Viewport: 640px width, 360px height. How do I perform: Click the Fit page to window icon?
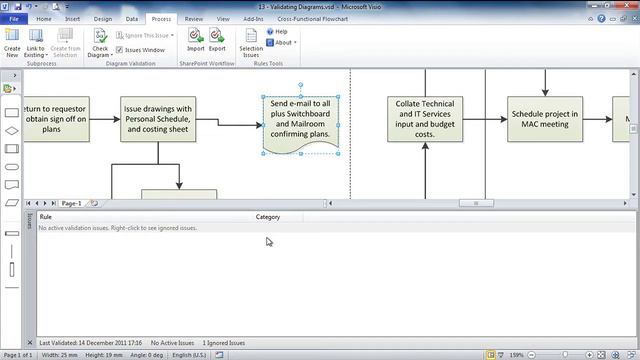tap(601, 355)
